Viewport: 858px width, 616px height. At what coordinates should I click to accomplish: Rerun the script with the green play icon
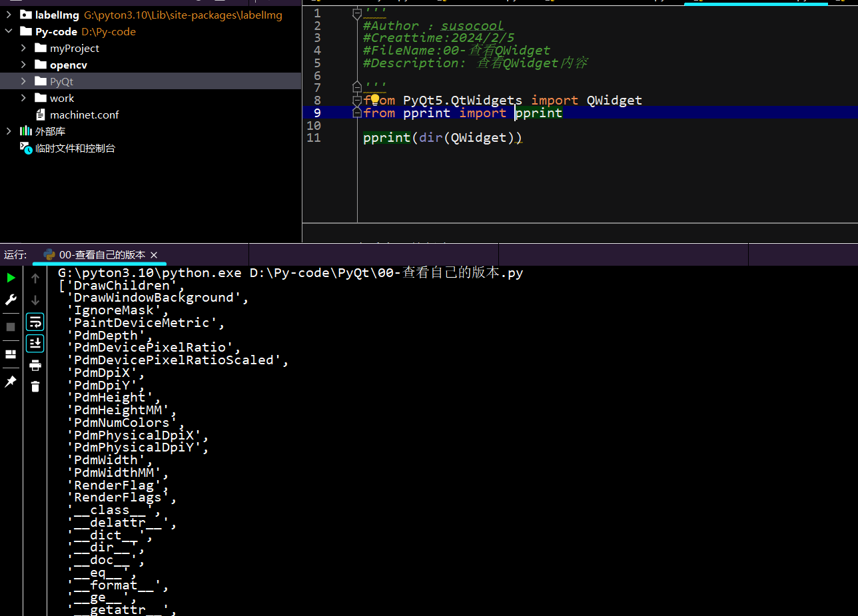point(11,277)
